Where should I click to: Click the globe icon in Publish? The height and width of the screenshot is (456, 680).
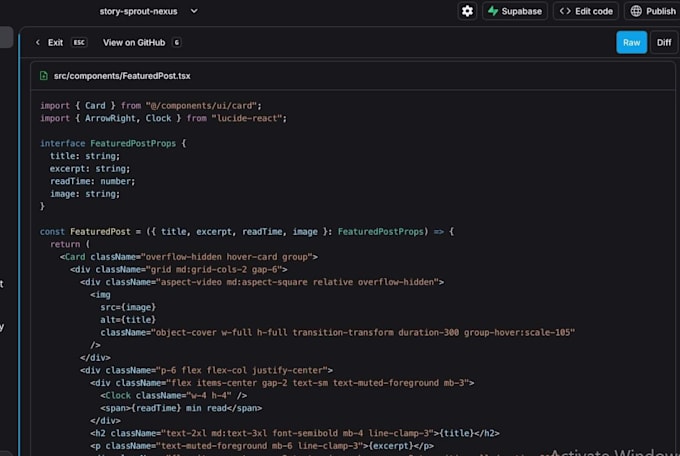[x=636, y=11]
